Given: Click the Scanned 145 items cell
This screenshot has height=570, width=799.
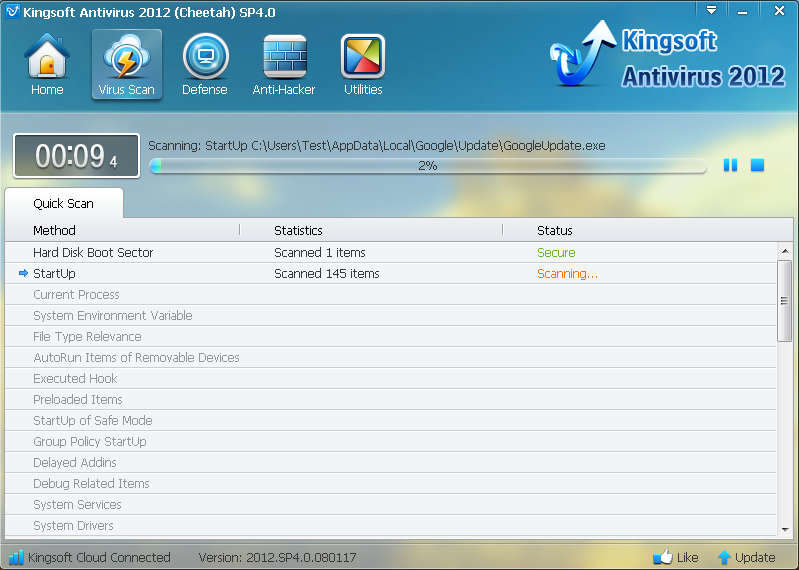Looking at the screenshot, I should pos(327,274).
